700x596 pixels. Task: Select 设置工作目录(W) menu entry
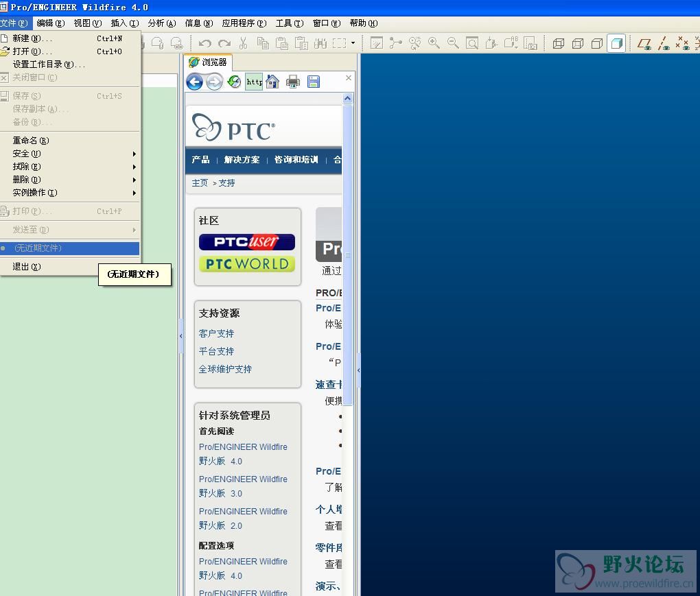tap(70, 64)
